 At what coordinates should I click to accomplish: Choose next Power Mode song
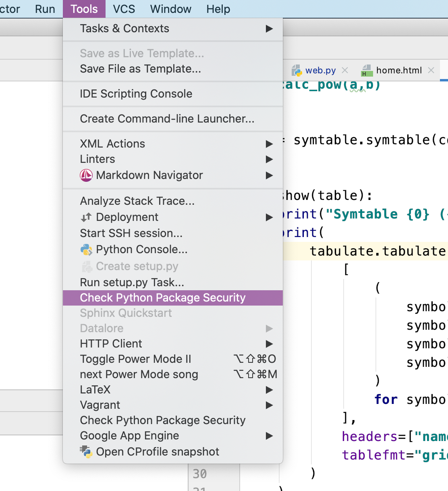click(173, 374)
